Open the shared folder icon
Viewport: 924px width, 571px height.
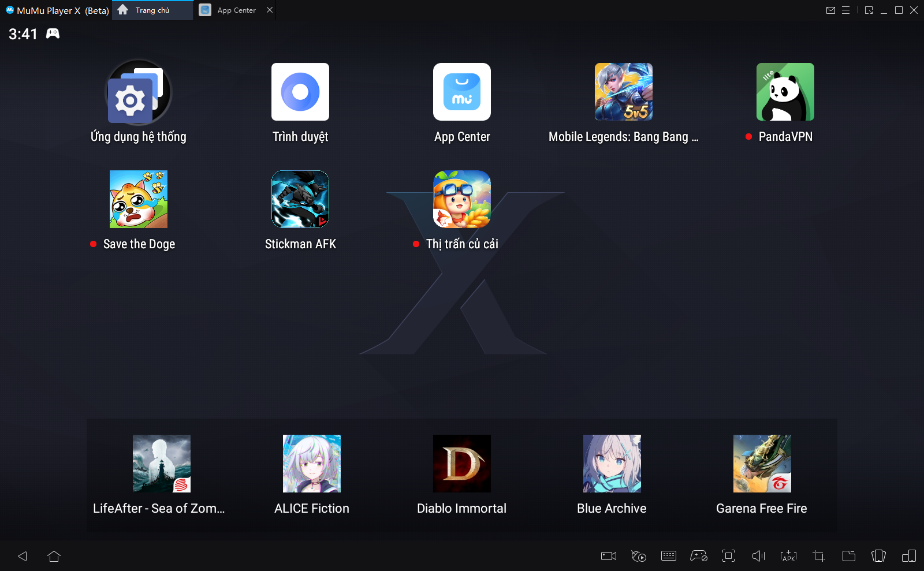[848, 556]
